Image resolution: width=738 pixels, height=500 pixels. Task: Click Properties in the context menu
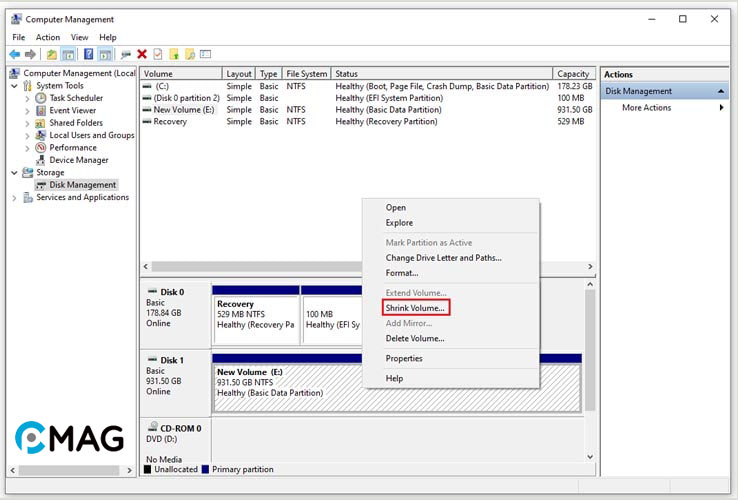click(404, 358)
